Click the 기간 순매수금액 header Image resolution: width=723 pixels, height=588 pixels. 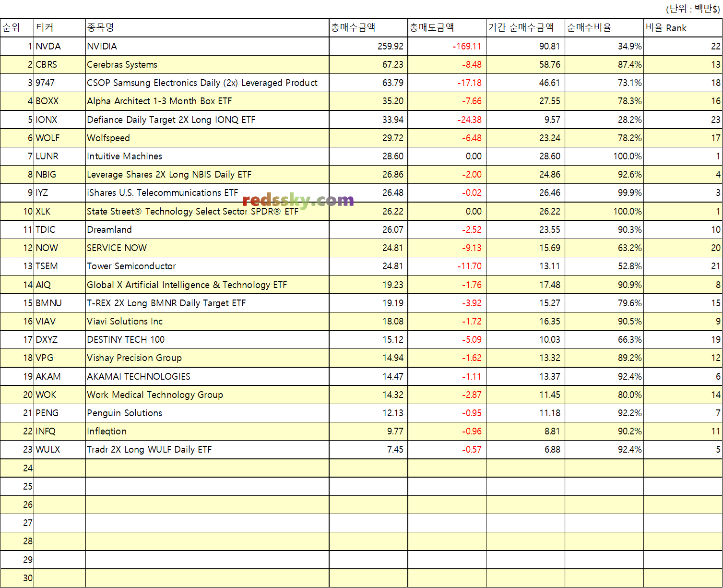[525, 28]
